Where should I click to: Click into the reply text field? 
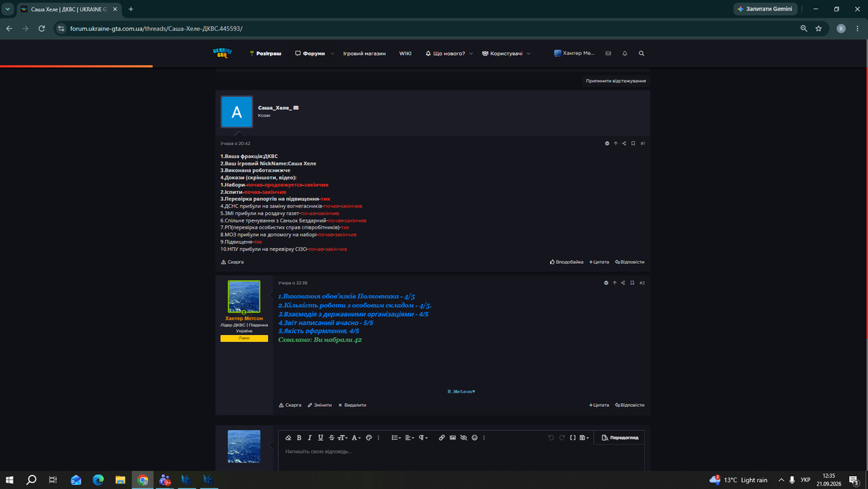click(461, 456)
